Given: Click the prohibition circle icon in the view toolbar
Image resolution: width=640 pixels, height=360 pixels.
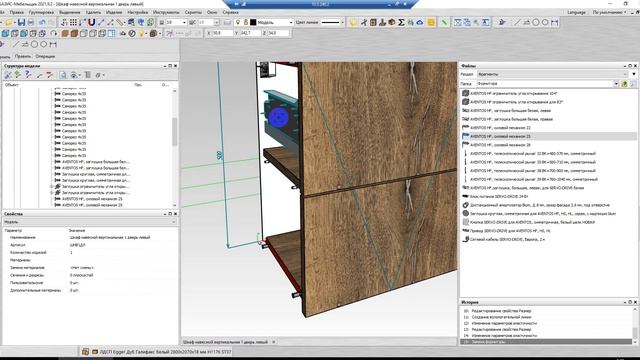Looking at the screenshot, I should [x=132, y=33].
